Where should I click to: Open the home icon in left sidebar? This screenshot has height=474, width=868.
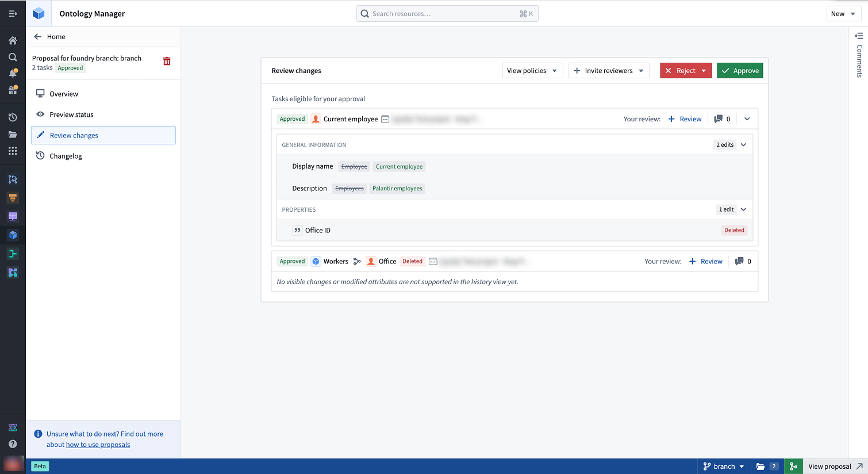point(13,40)
